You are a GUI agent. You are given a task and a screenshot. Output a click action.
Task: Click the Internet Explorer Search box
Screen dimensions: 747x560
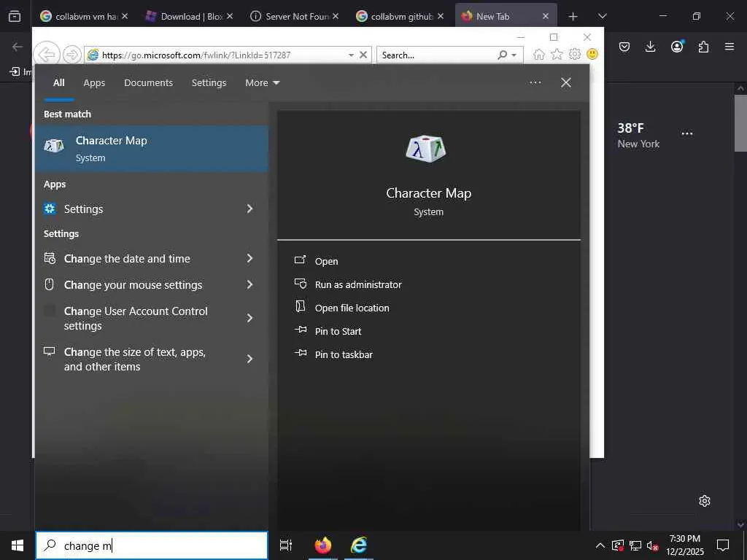coord(436,55)
